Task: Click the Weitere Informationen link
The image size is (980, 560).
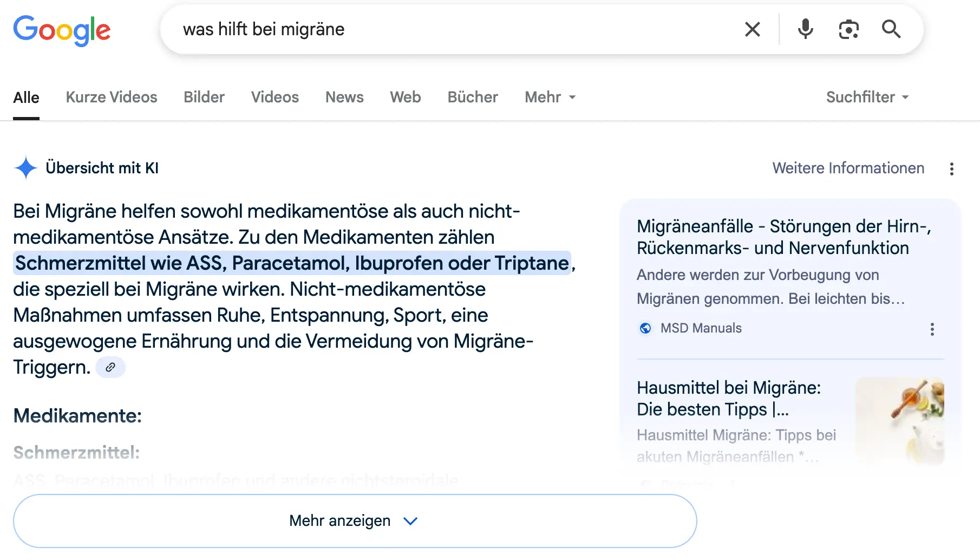Action: tap(848, 168)
